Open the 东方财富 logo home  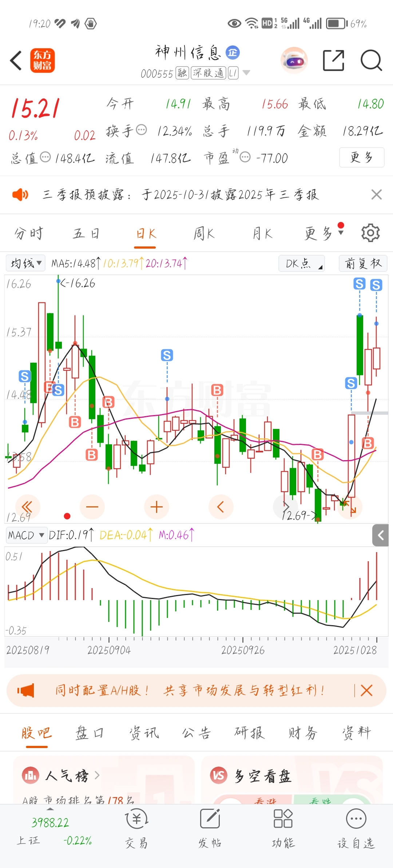coord(43,60)
